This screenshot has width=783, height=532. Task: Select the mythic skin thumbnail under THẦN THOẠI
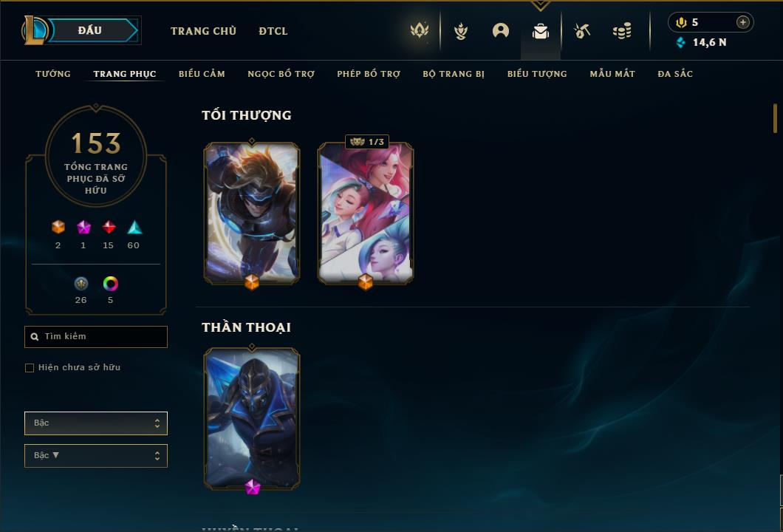(x=252, y=419)
